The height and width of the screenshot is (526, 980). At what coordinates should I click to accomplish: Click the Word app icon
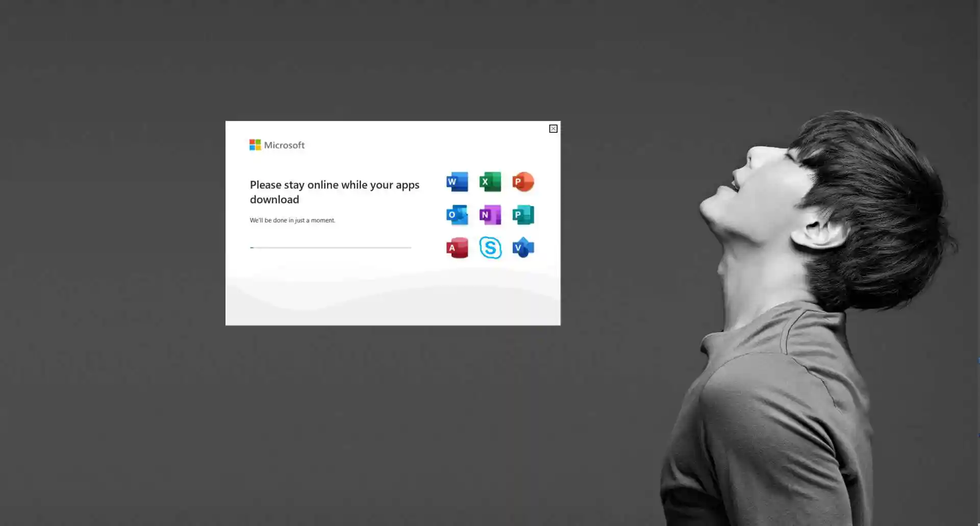[x=457, y=182]
